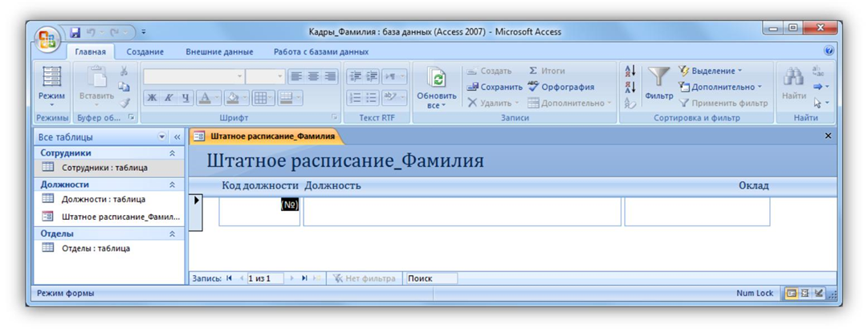The width and height of the screenshot is (868, 329).
Task: Click the Фильтр funnel button
Action: [x=658, y=84]
